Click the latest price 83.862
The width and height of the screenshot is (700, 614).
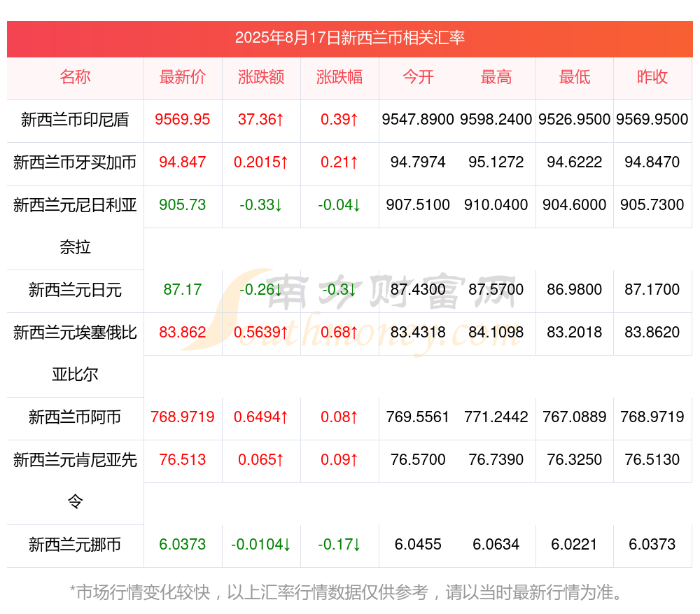183,332
